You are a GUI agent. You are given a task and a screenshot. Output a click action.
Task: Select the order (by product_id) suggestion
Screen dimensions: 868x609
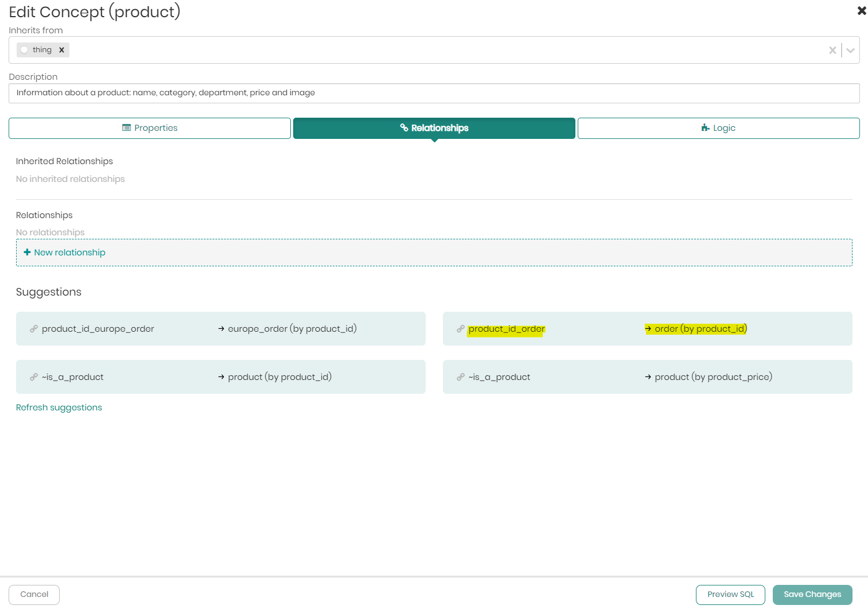coord(700,329)
